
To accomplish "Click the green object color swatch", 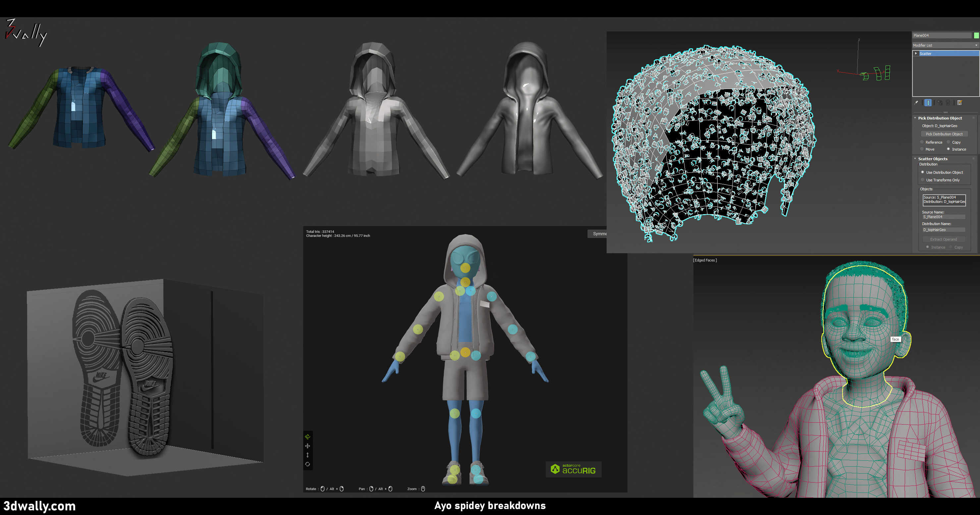I will (x=976, y=35).
